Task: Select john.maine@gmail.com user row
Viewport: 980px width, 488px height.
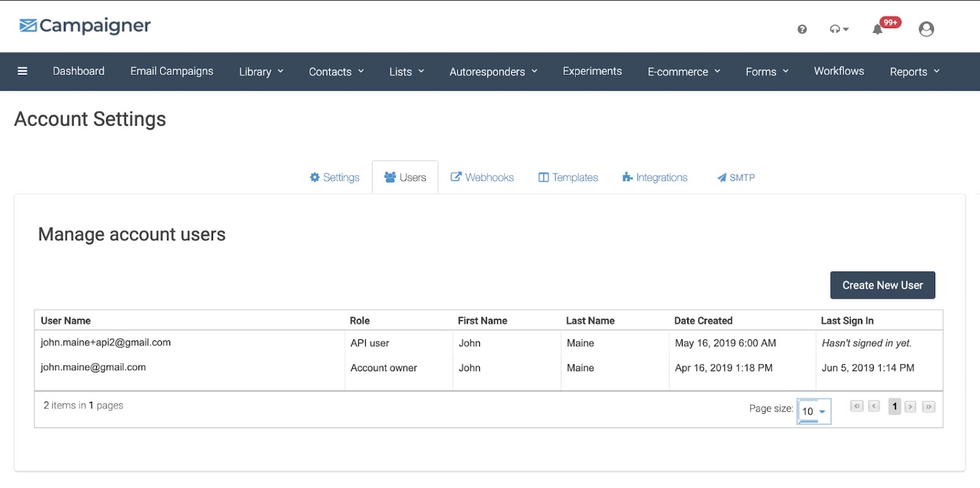Action: pos(489,368)
